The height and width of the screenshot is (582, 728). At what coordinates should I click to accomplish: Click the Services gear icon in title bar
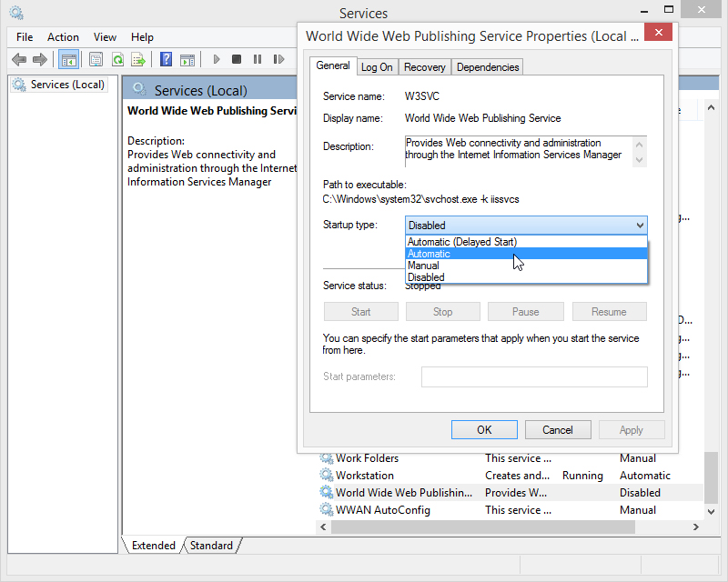click(x=16, y=13)
